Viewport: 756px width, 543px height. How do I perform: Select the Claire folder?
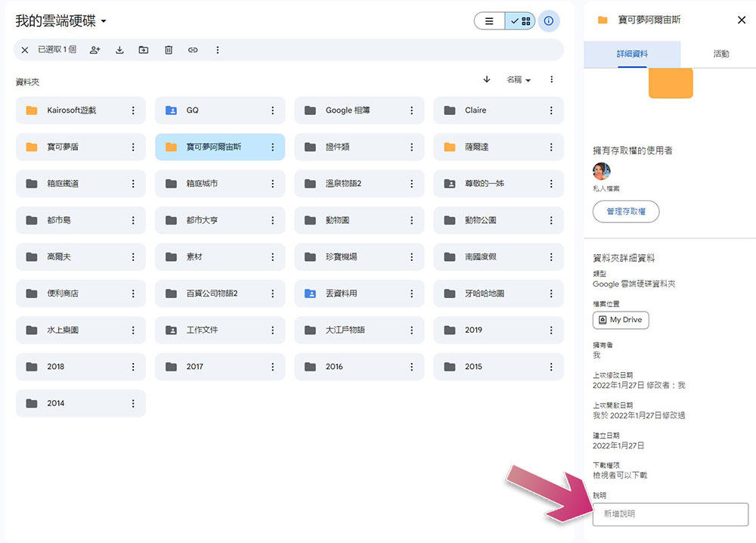(498, 110)
